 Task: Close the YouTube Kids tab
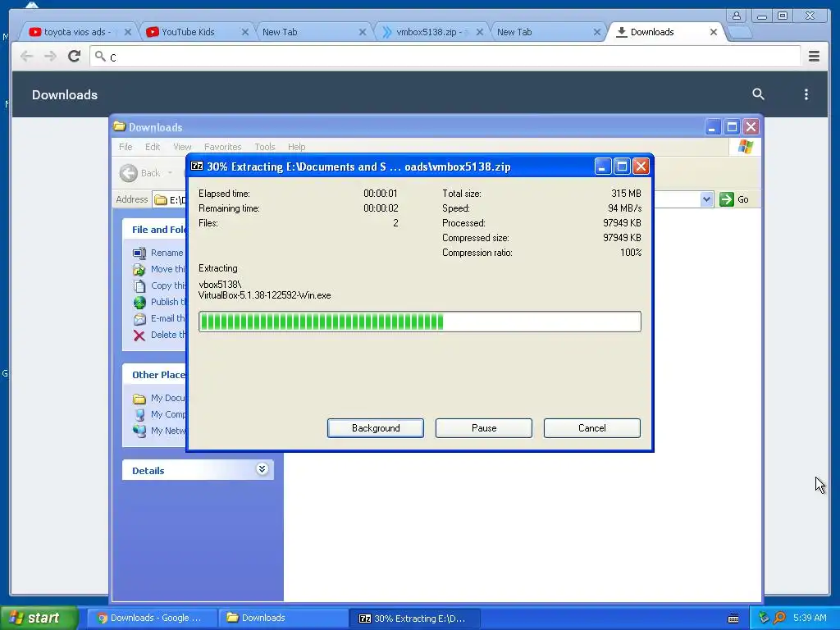coord(244,32)
